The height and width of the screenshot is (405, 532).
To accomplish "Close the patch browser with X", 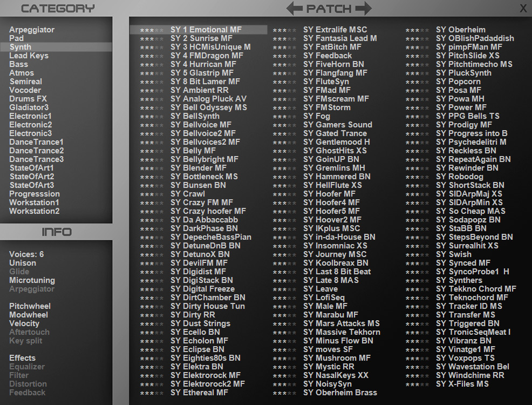I will pos(523,8).
